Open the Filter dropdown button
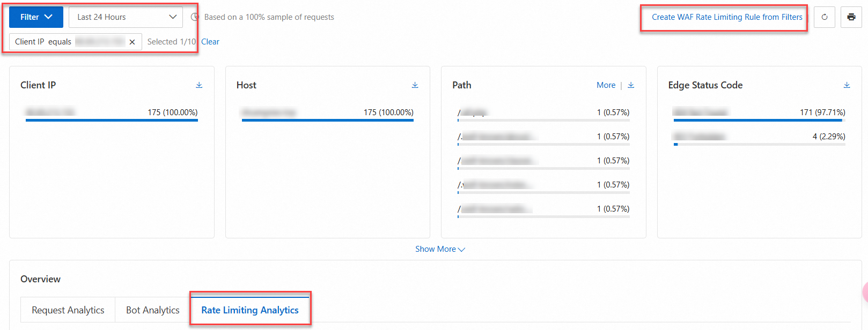Screen dimensions: 868x330 36,17
